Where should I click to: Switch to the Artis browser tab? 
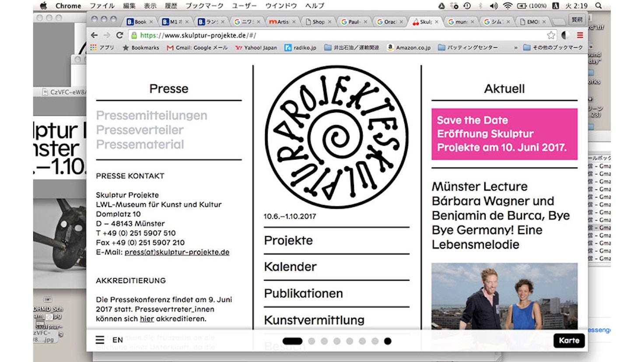tap(281, 21)
